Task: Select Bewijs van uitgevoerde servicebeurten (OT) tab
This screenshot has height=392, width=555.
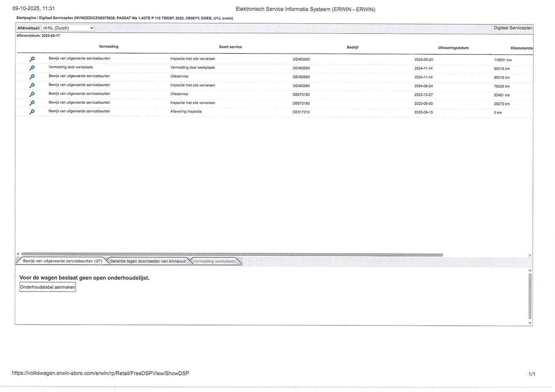Action: pos(62,261)
